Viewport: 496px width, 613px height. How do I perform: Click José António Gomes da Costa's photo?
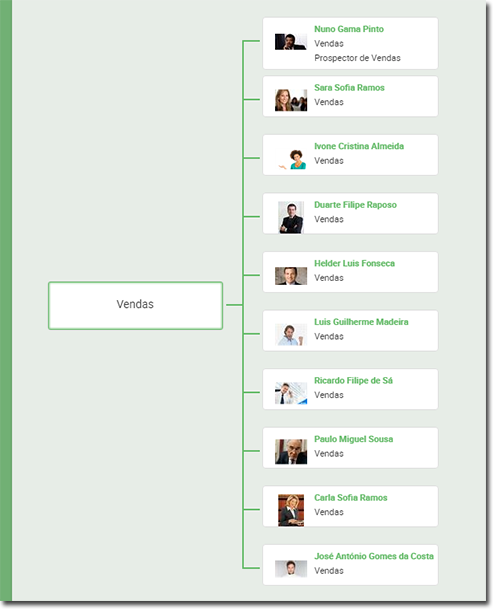point(291,569)
